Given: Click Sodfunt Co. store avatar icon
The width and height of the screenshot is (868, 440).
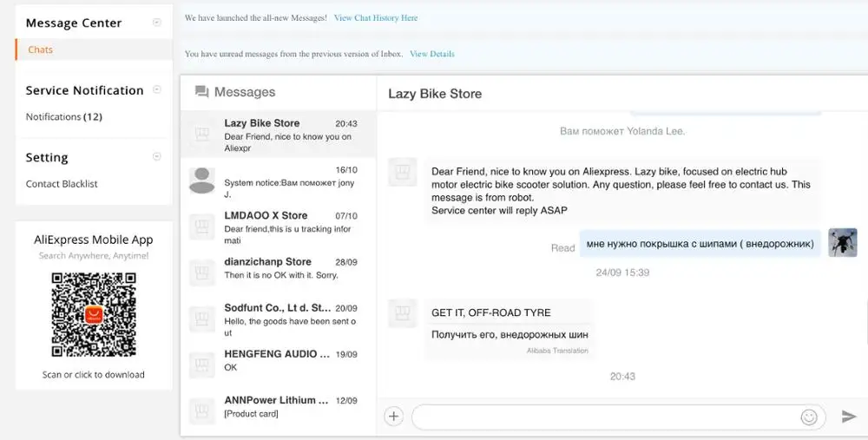Looking at the screenshot, I should click(x=202, y=319).
